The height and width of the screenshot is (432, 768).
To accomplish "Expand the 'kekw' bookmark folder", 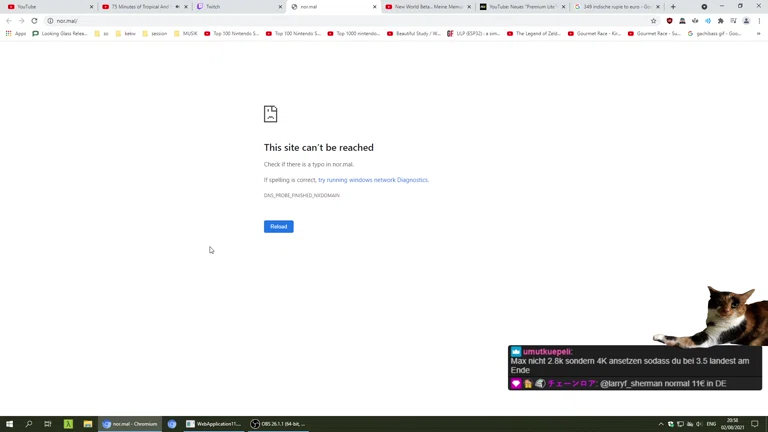I will click(x=125, y=34).
